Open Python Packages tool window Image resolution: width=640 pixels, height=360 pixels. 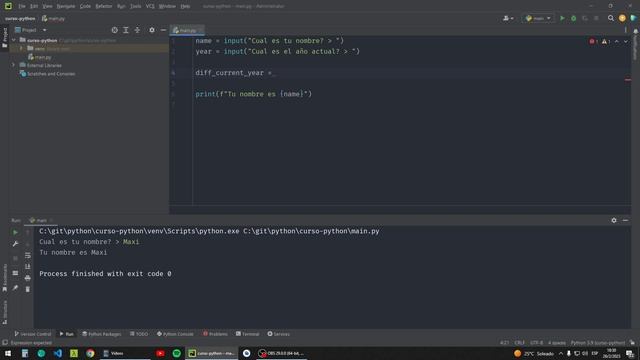click(x=102, y=334)
